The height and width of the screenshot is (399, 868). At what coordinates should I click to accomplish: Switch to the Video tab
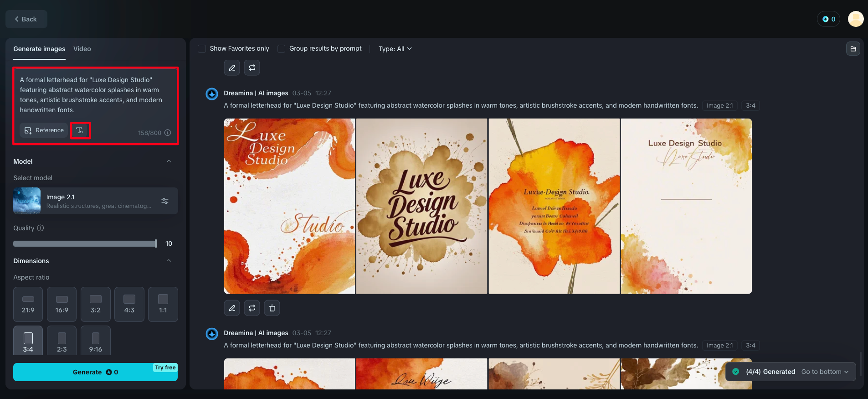click(x=82, y=49)
